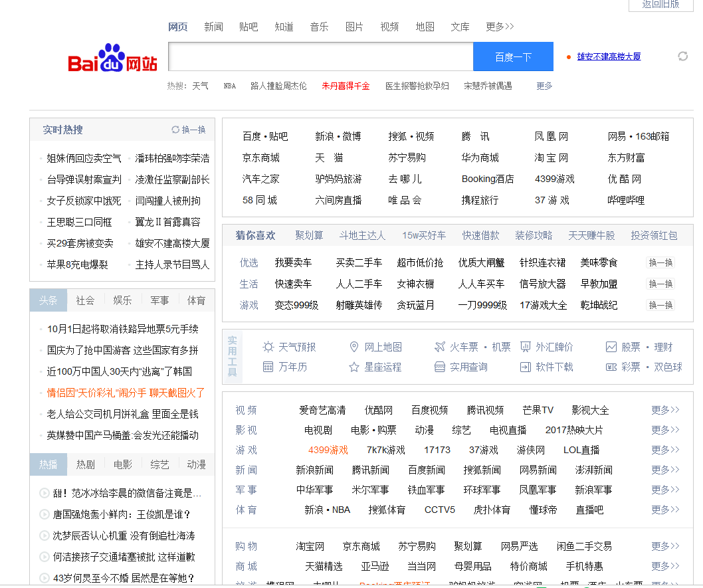Image resolution: width=703 pixels, height=588 pixels.
Task: Open the 淘 宝 网 site link
Action: [x=552, y=157]
